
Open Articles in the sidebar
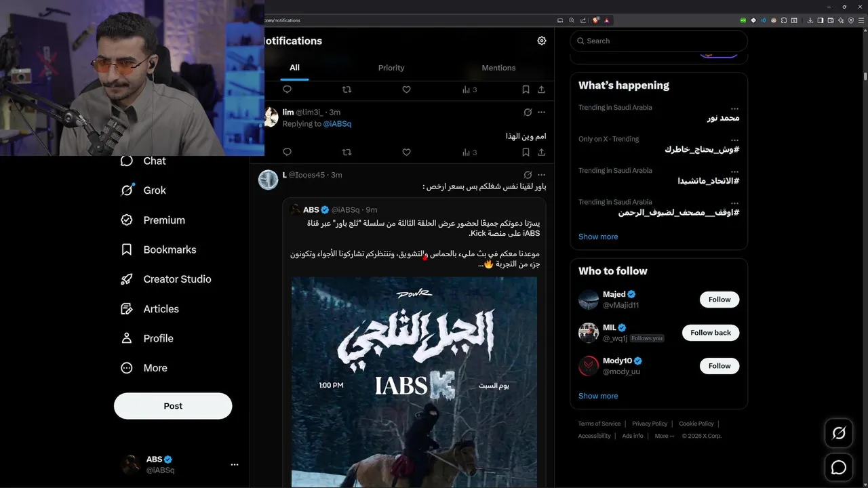click(x=149, y=309)
